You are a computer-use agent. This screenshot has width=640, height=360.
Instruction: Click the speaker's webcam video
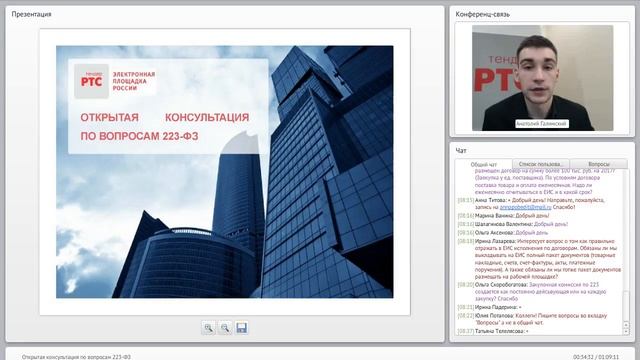(542, 78)
